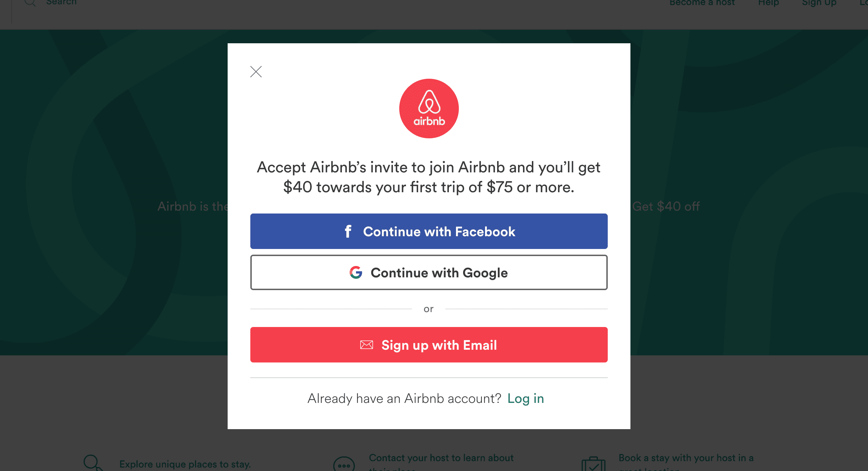This screenshot has width=868, height=471.
Task: Click the Facebook f icon
Action: [x=348, y=231]
